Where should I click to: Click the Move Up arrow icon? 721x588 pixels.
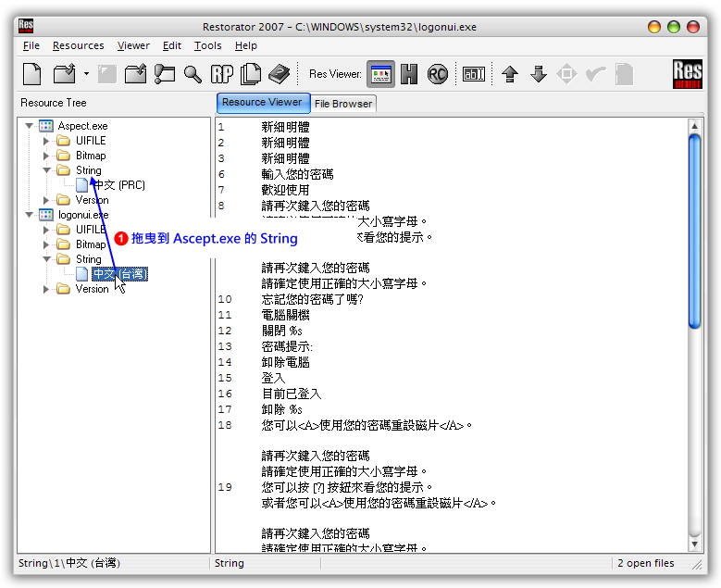coord(510,74)
